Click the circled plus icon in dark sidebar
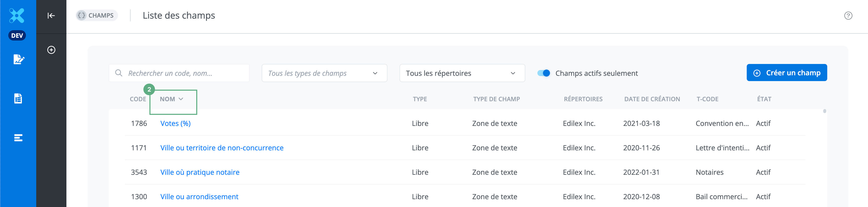868x207 pixels. [x=51, y=50]
